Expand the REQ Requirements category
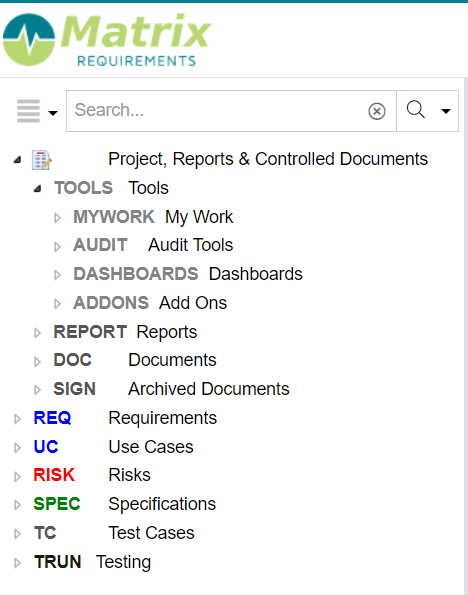Image resolution: width=468 pixels, height=595 pixels. 17,419
